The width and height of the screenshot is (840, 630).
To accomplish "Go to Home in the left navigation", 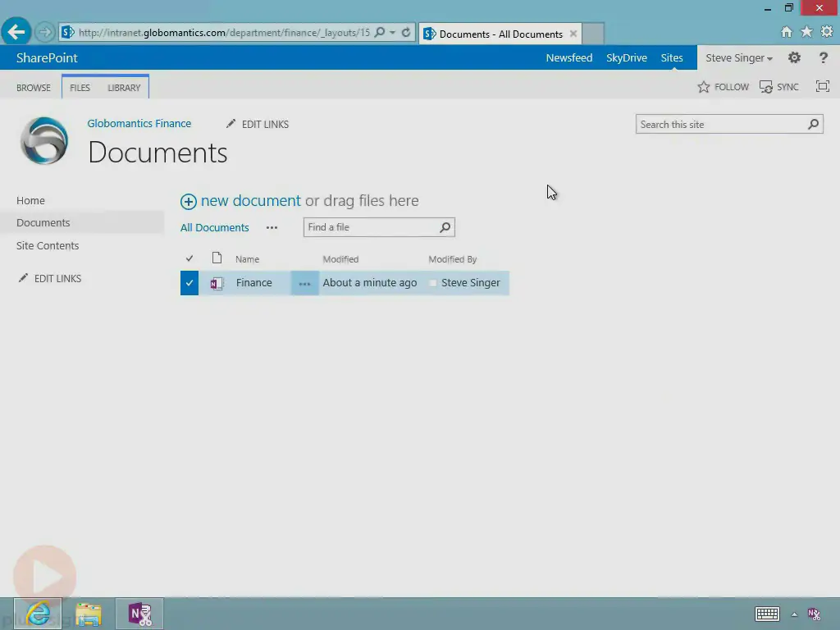I will 30,200.
